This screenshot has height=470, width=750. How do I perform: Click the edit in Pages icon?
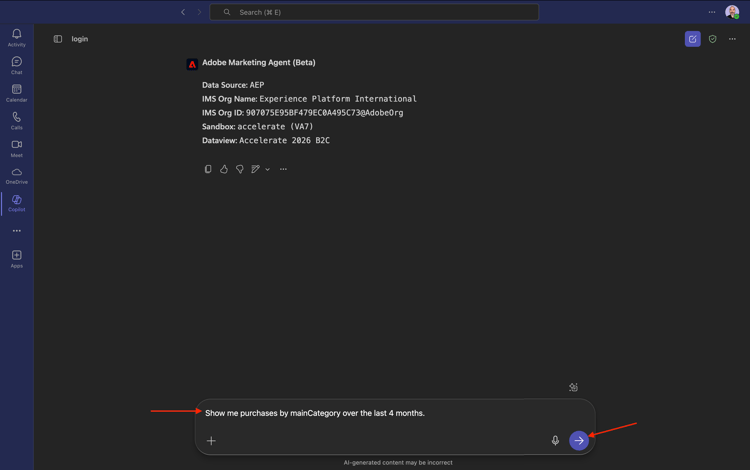[x=255, y=169]
